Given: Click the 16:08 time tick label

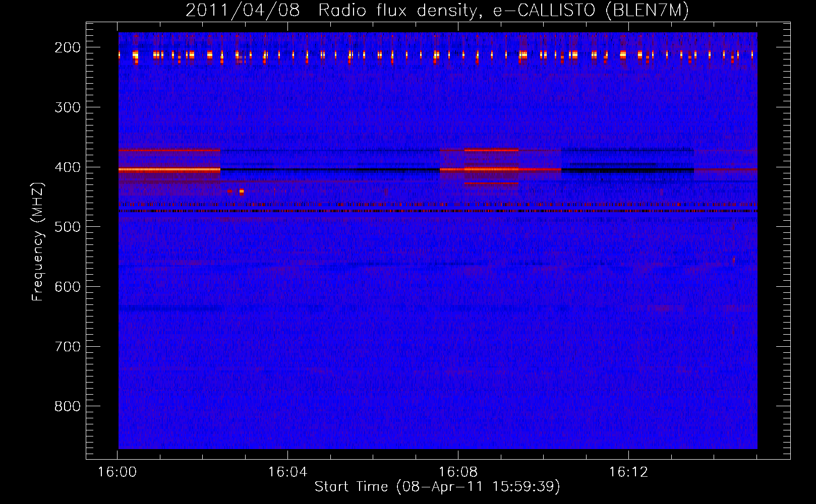Looking at the screenshot, I should click(458, 472).
